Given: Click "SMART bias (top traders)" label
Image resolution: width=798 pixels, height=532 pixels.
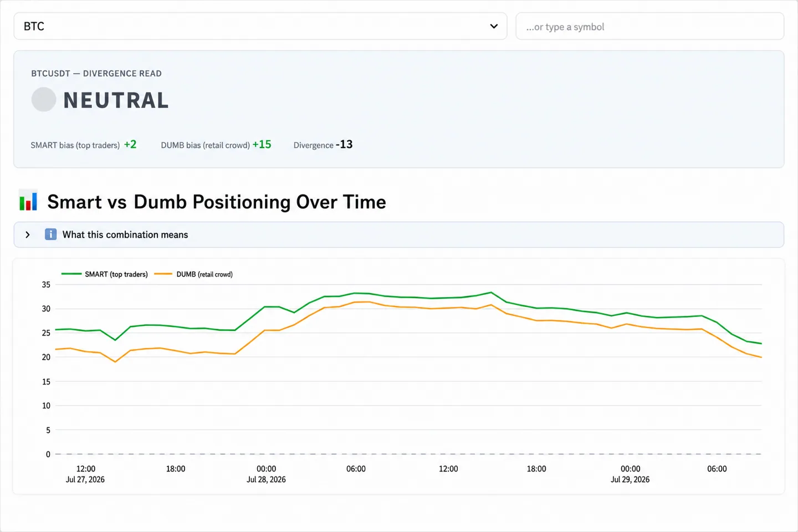Looking at the screenshot, I should 75,145.
